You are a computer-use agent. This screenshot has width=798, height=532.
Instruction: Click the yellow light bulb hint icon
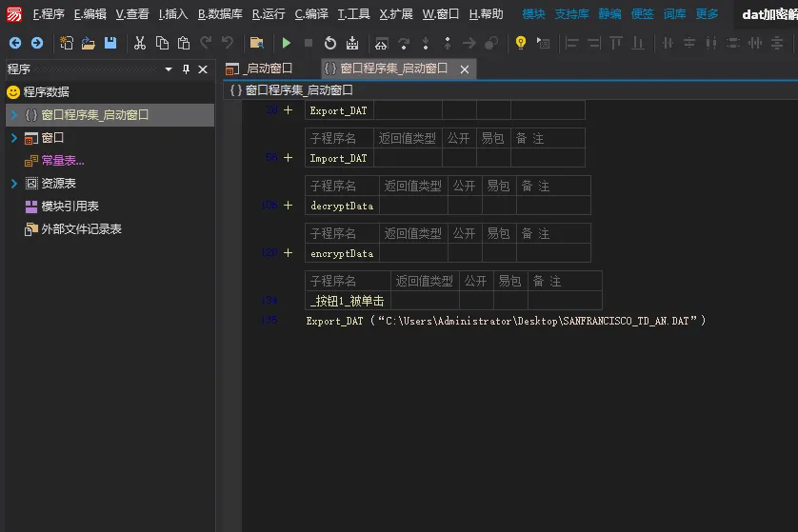coord(520,43)
